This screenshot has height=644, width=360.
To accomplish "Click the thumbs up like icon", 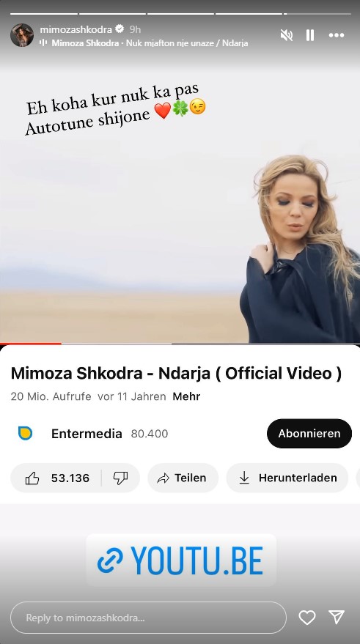I will point(32,478).
